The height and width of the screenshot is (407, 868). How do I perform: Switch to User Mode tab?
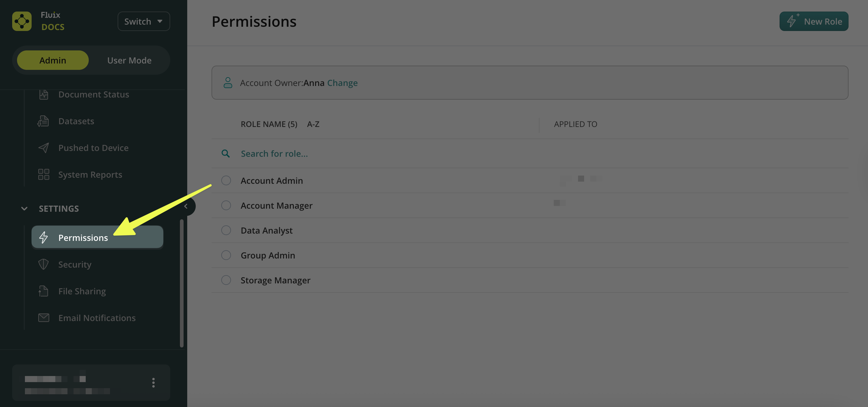(x=129, y=60)
